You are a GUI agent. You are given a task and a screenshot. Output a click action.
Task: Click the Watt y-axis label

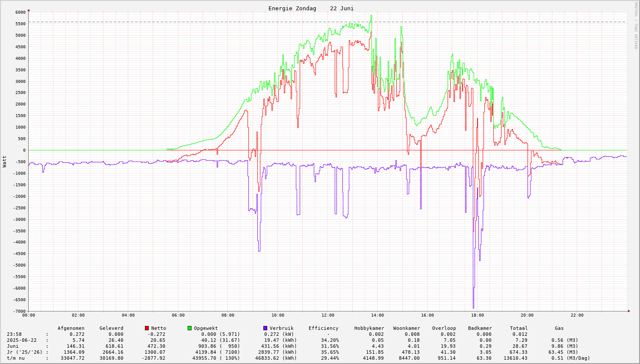(5, 161)
